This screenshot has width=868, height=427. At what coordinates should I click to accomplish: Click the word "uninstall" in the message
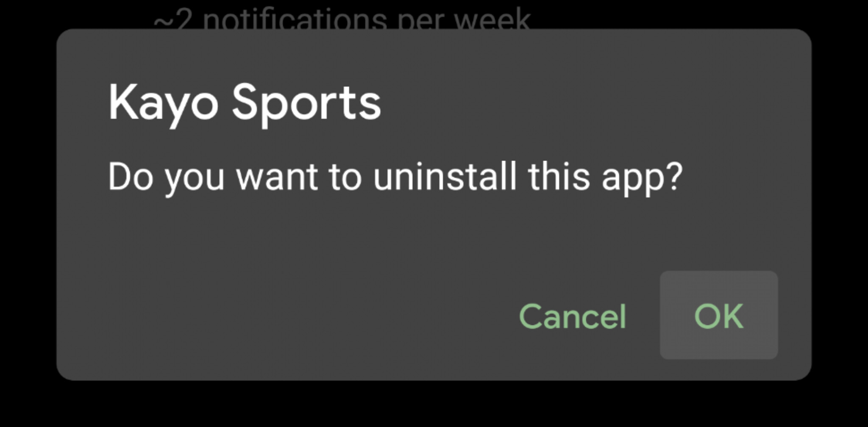coord(445,176)
